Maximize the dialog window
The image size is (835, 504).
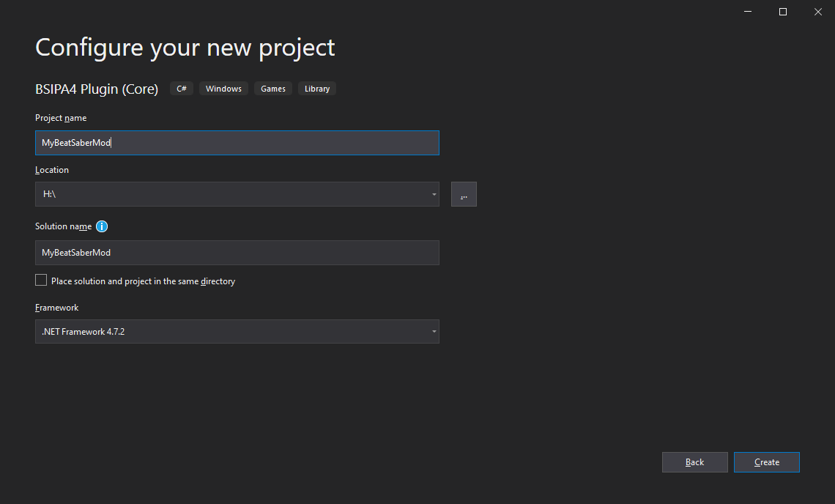point(783,12)
